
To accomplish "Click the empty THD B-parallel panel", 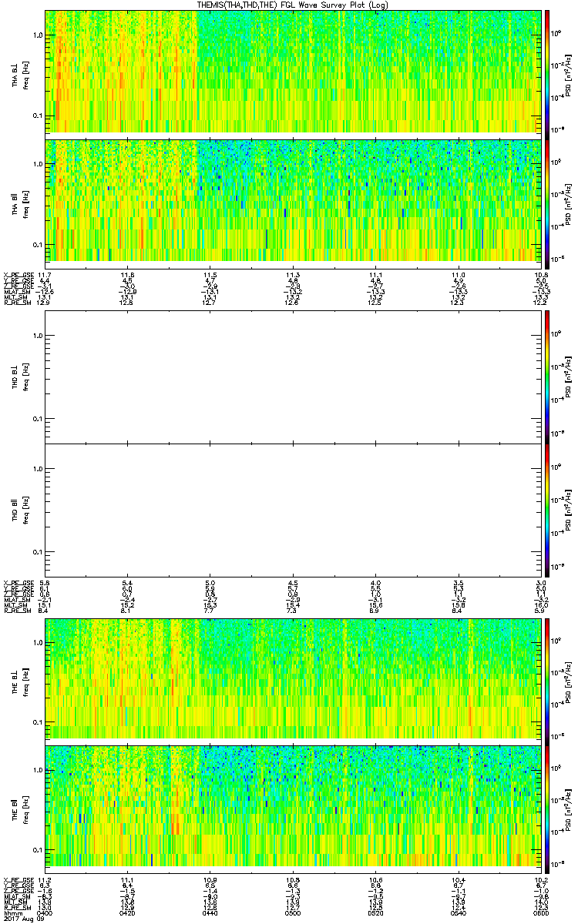I will [x=293, y=510].
